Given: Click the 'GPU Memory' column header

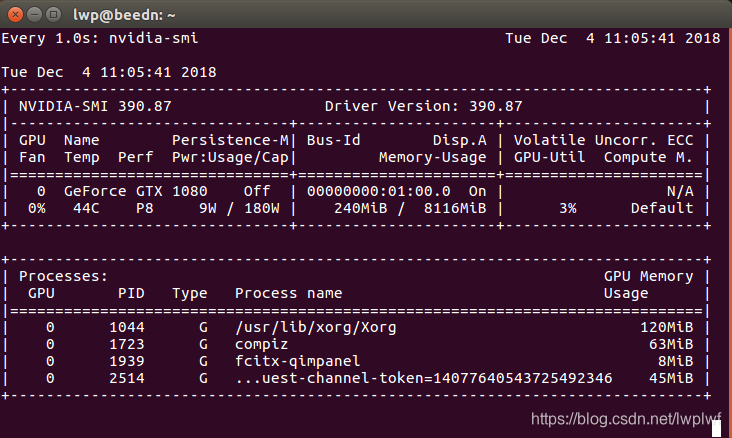Looking at the screenshot, I should [x=648, y=276].
